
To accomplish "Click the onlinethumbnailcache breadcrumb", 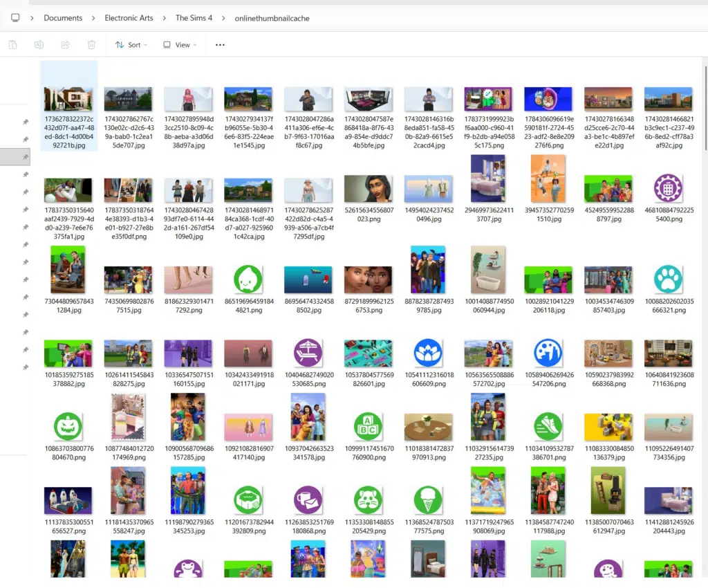I will 272,18.
